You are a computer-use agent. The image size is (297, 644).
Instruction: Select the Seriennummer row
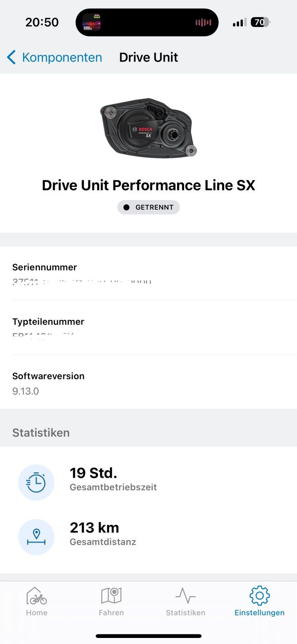[x=148, y=274]
